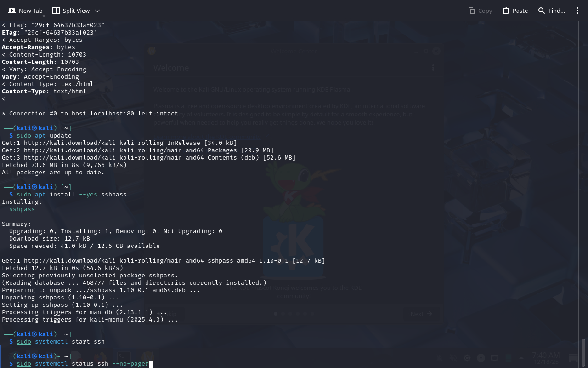Click the Split View toolbar button
Image resolution: width=588 pixels, height=368 pixels.
[71, 11]
